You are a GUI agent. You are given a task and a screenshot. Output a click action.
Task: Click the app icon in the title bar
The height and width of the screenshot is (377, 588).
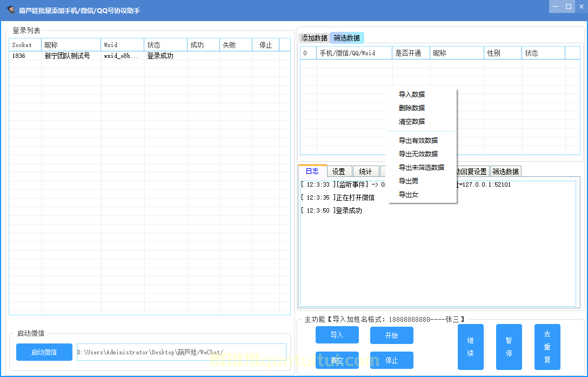(x=10, y=10)
